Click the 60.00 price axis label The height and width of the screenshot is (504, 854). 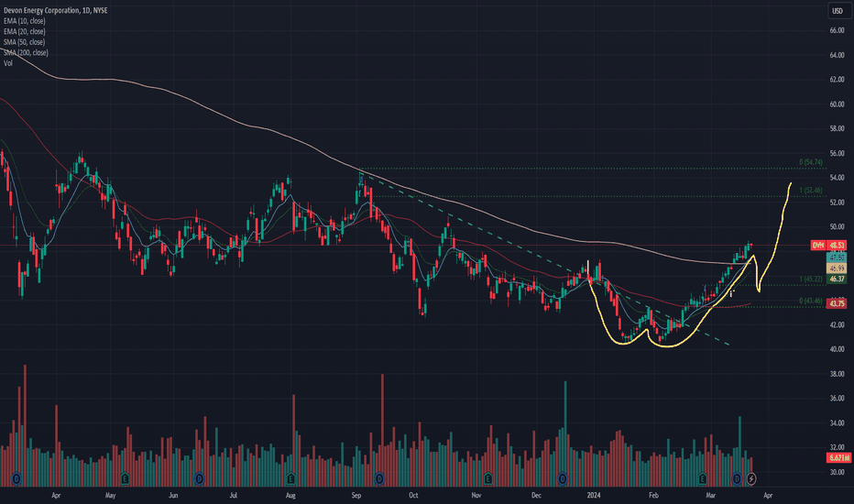click(838, 104)
